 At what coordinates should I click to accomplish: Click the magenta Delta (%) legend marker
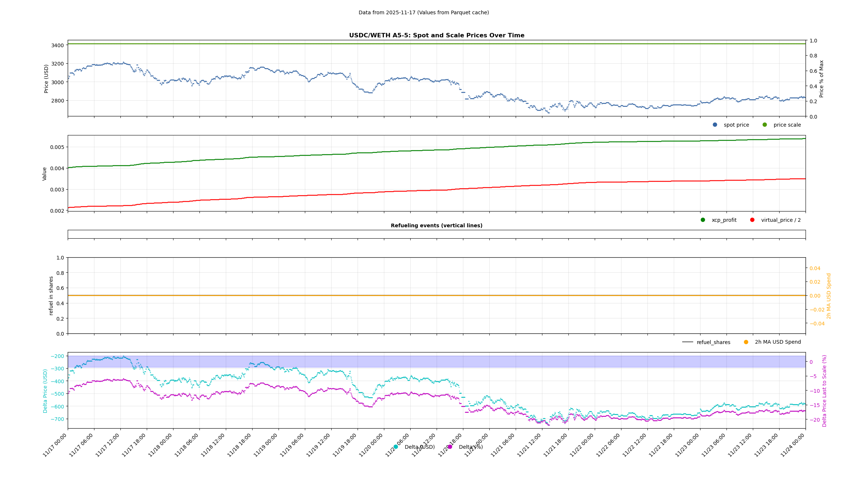click(x=450, y=447)
